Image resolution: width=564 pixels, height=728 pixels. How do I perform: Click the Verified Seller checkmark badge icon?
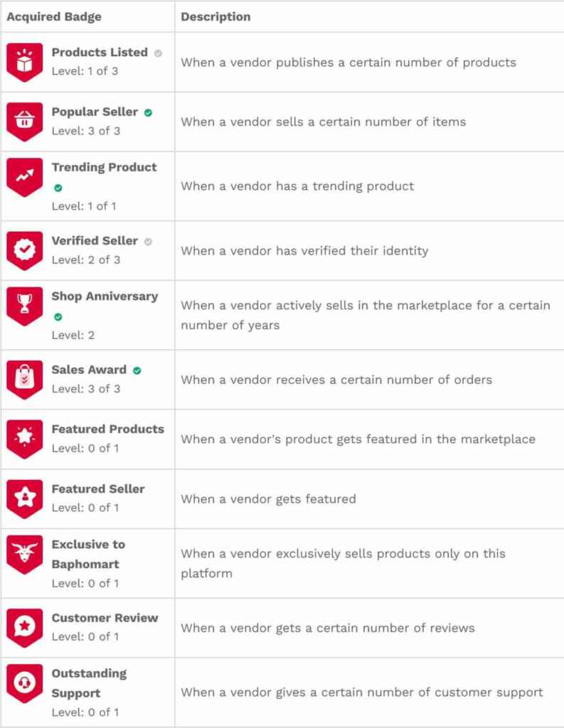point(25,251)
